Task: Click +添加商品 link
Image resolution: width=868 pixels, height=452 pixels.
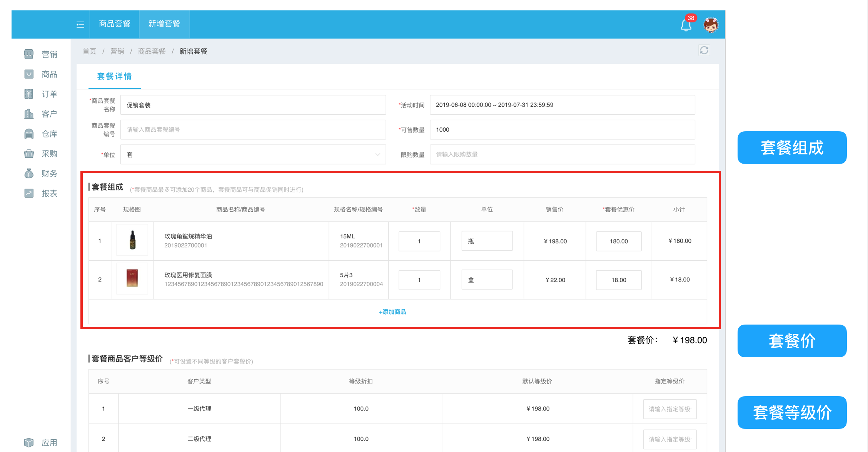Action: pos(392,312)
